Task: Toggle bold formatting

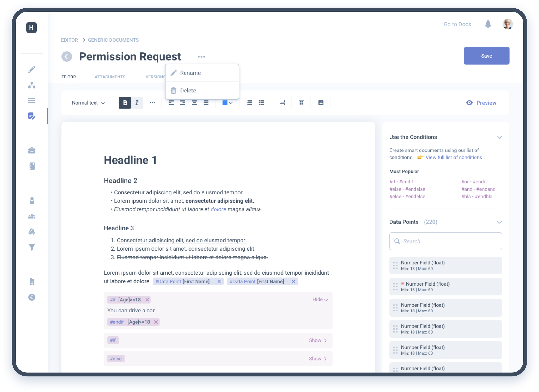Action: (x=125, y=103)
